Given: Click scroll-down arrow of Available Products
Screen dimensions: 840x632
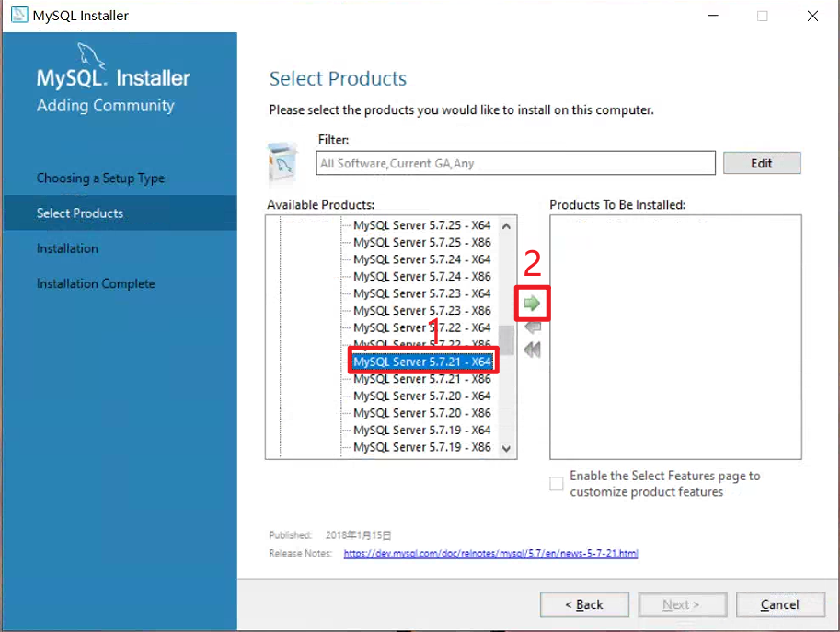Looking at the screenshot, I should point(506,448).
